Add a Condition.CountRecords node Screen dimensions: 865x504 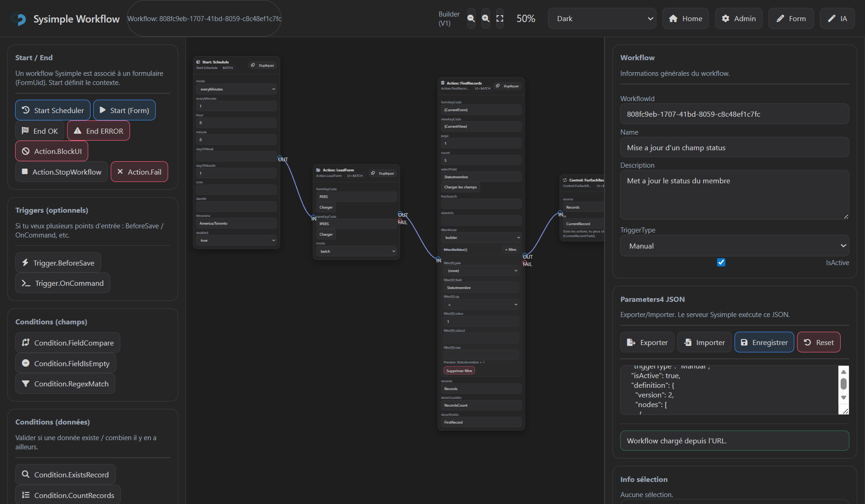click(x=68, y=495)
